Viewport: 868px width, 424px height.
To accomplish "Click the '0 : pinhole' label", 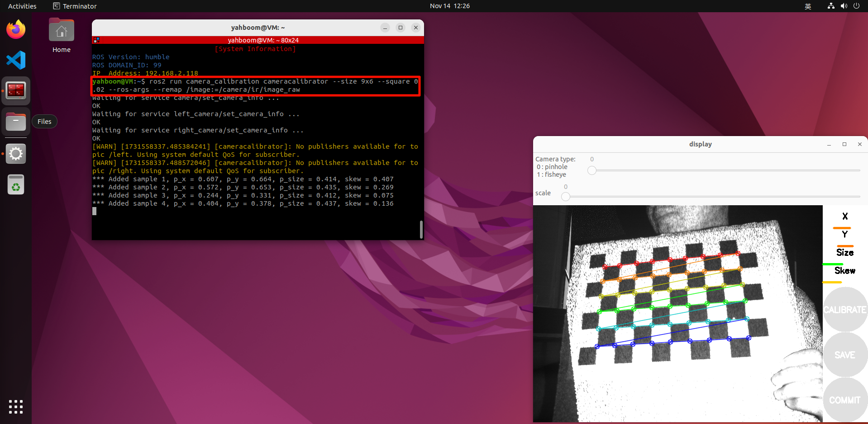I will coord(552,167).
